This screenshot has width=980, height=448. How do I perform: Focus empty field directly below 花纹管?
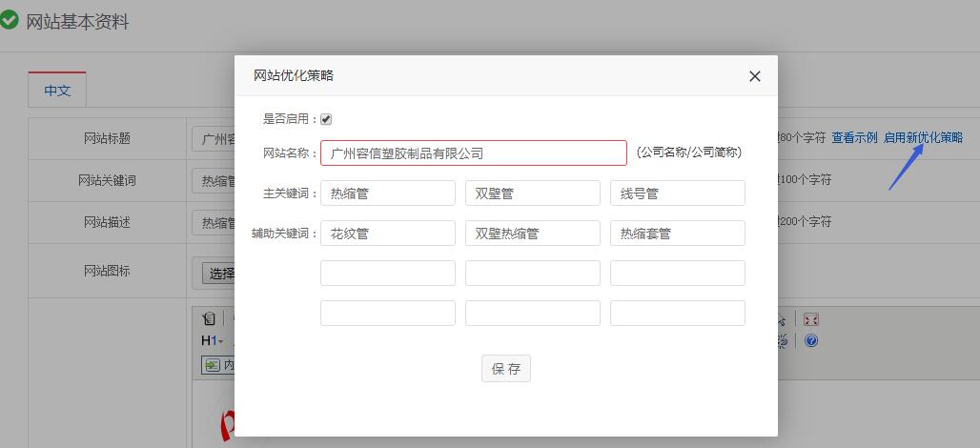387,273
